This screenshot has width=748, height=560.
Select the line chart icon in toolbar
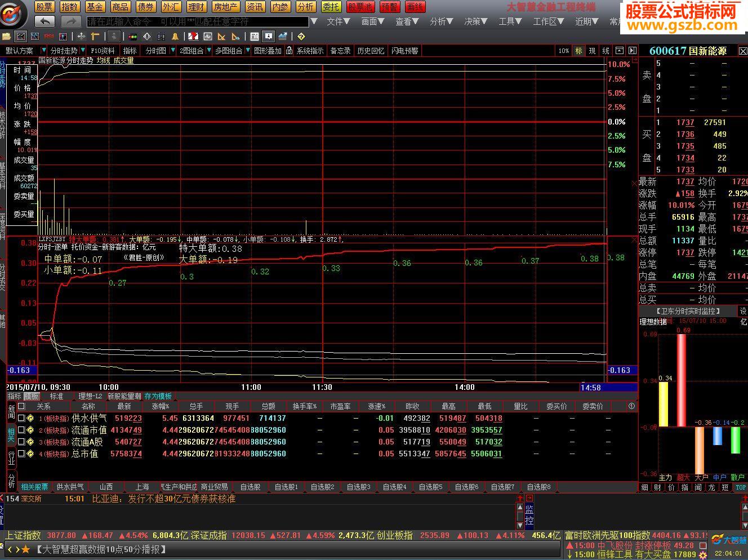[21, 37]
